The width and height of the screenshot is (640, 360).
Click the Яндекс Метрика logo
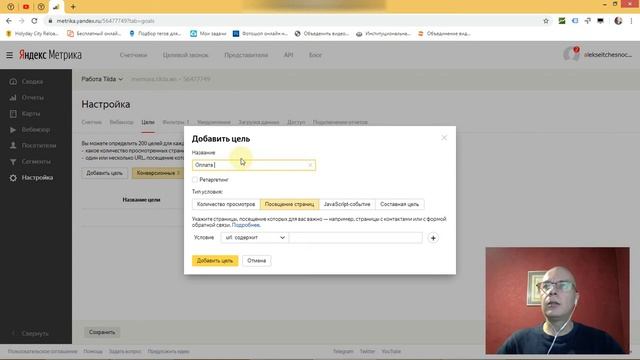coord(50,55)
